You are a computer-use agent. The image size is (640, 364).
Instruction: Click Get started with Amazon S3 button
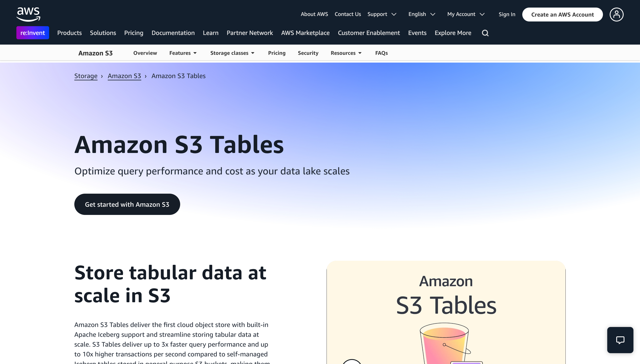(x=127, y=204)
